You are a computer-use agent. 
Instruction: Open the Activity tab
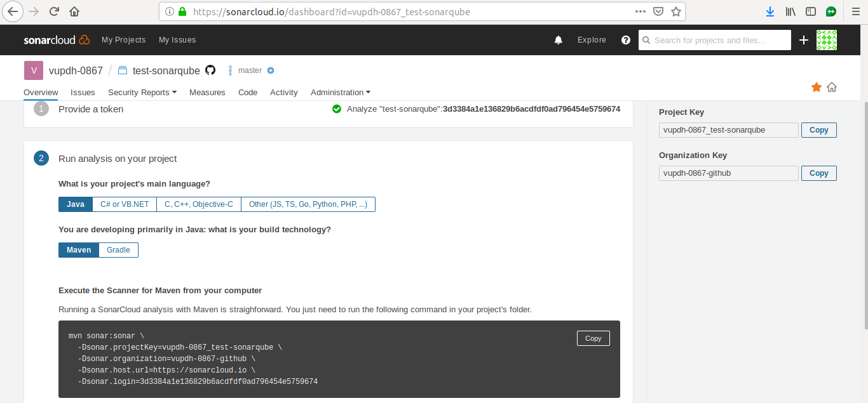coord(283,93)
